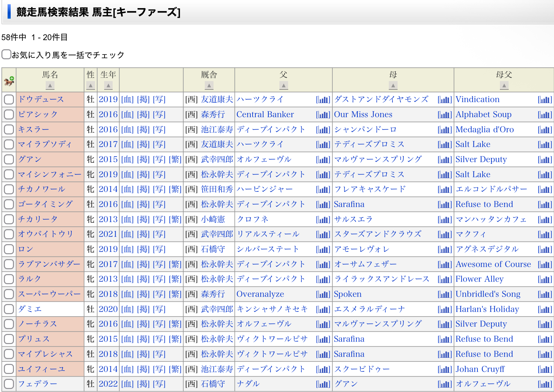The width and height of the screenshot is (554, 392).
Task: Click the chart icon beside Our Miss Jones
Action: click(444, 115)
